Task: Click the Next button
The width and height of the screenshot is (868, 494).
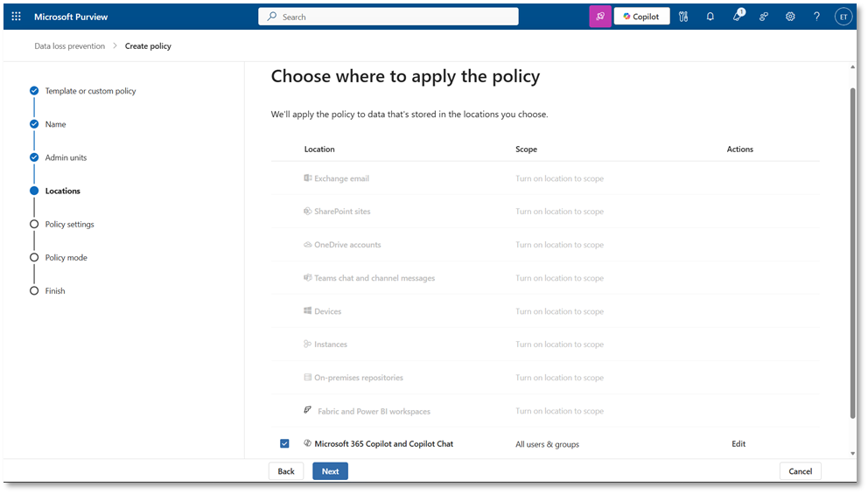Action: click(330, 471)
